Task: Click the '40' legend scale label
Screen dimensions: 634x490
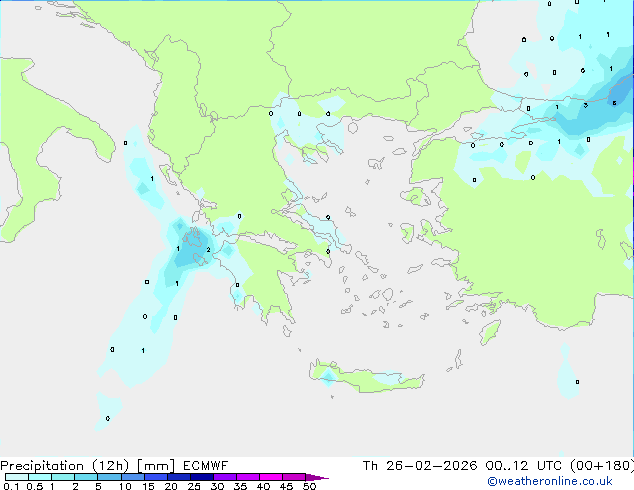Action: pyautogui.click(x=263, y=486)
